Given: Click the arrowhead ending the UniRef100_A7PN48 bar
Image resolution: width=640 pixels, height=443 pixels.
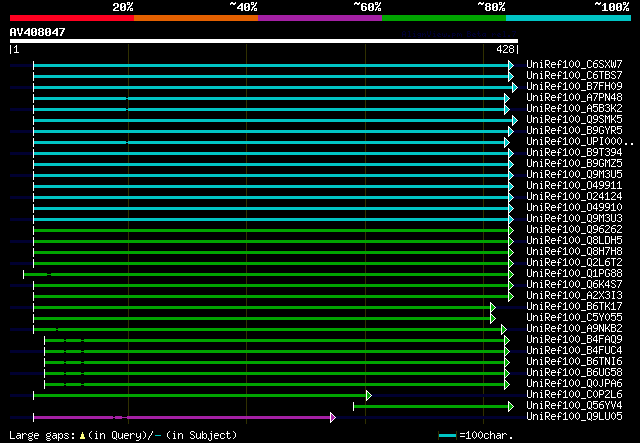Looking at the screenshot, I should [x=506, y=98].
